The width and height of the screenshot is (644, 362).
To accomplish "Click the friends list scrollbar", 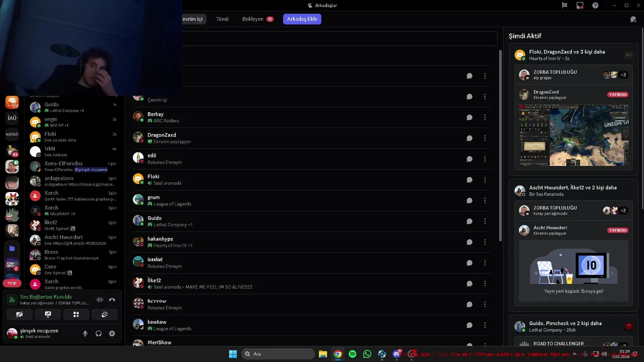I will pyautogui.click(x=500, y=146).
